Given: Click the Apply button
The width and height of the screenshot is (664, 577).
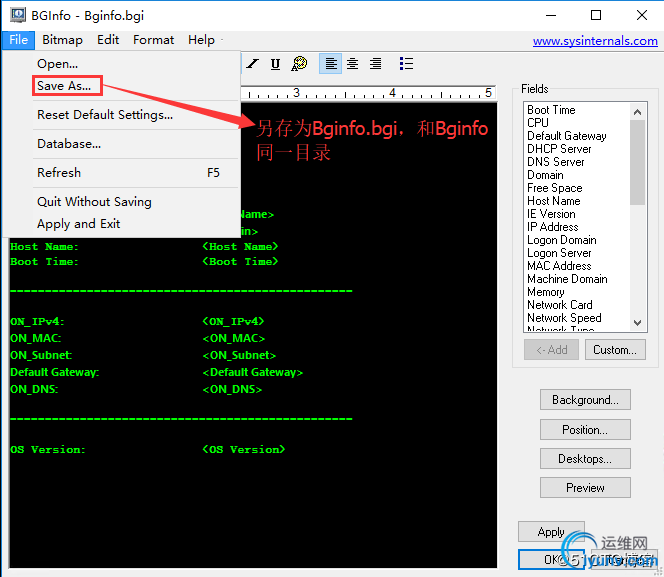Looking at the screenshot, I should click(551, 532).
